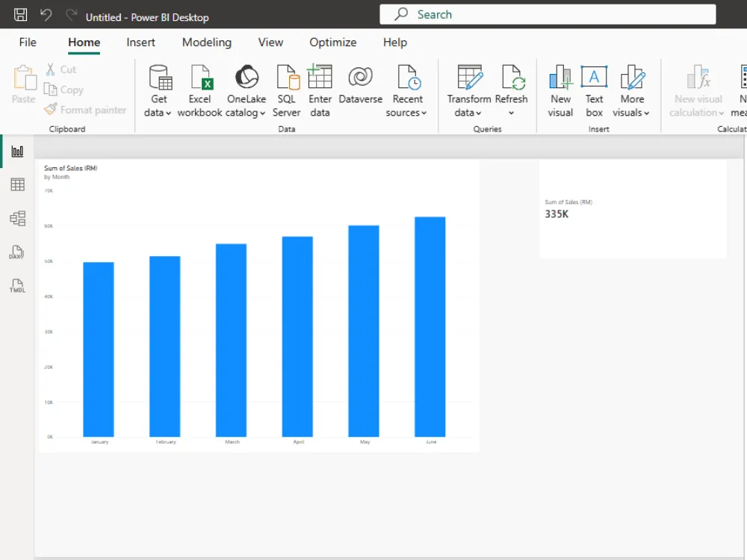The width and height of the screenshot is (747, 560).
Task: Open the TMDL view
Action: coord(17,286)
